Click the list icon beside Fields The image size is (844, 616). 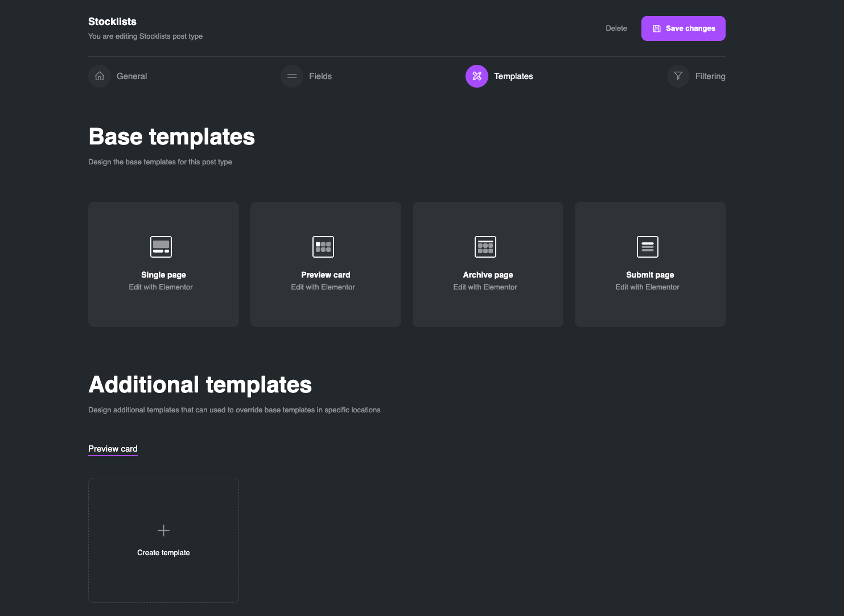(291, 76)
